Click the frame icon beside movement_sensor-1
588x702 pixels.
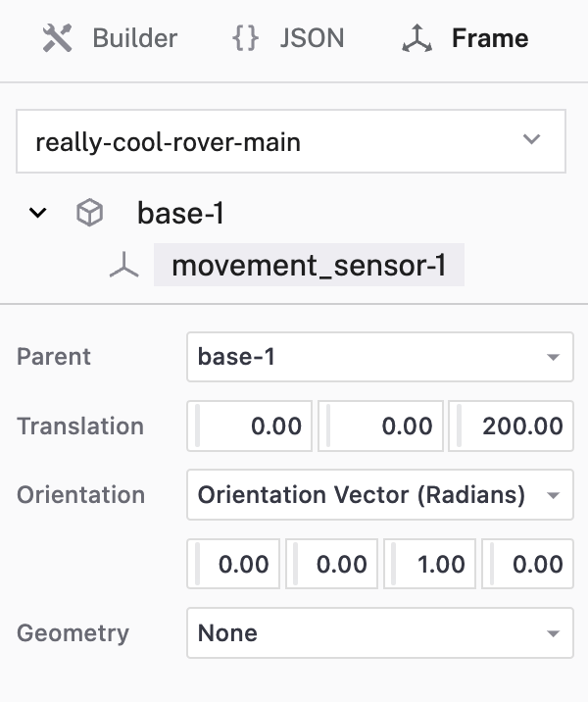click(x=123, y=266)
